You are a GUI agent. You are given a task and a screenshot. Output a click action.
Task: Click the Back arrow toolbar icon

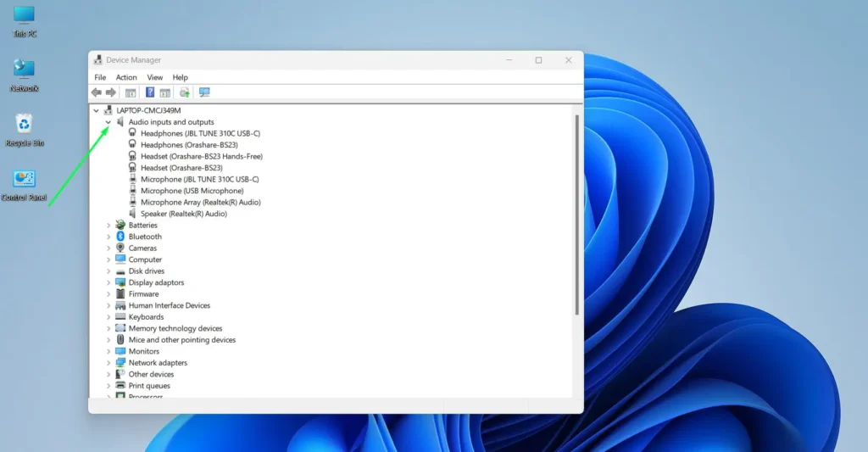tap(97, 92)
